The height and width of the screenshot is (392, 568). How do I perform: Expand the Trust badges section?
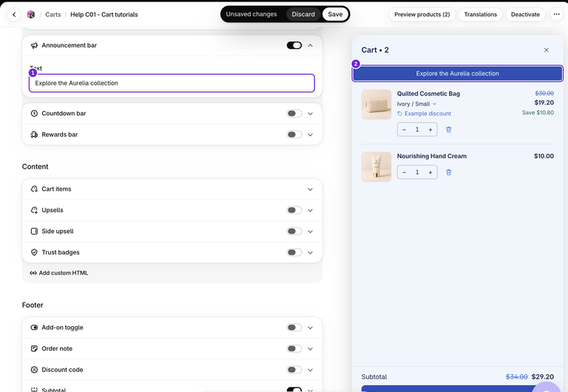[311, 252]
